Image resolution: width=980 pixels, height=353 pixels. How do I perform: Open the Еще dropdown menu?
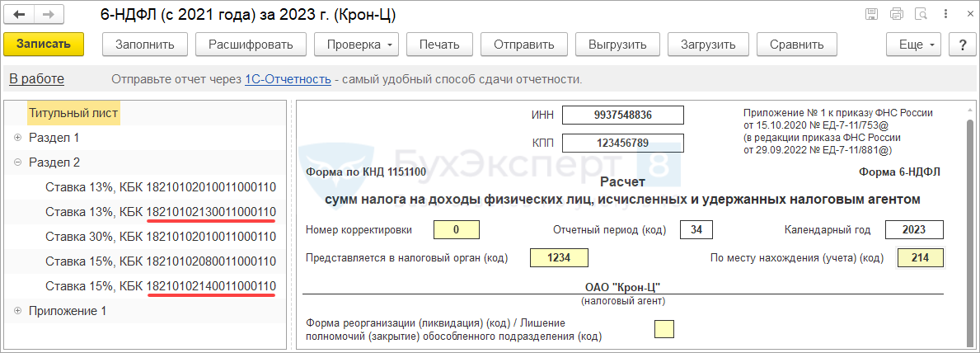915,45
